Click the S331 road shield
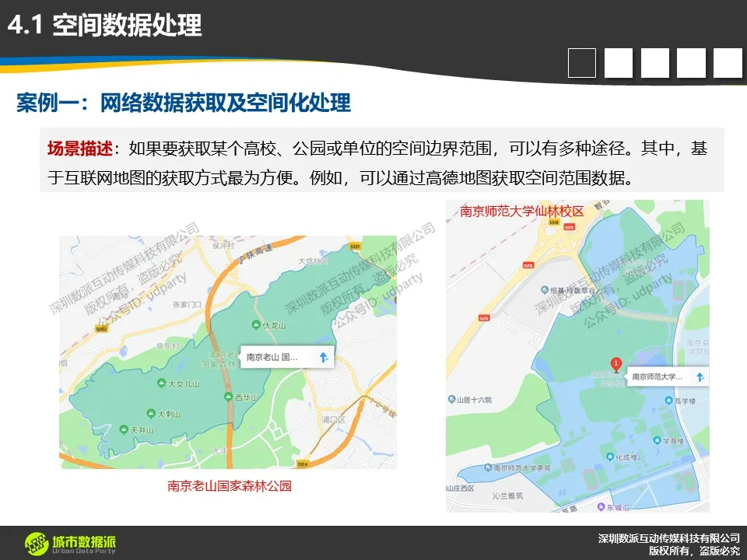Screen dimensions: 747x560 (355, 247)
